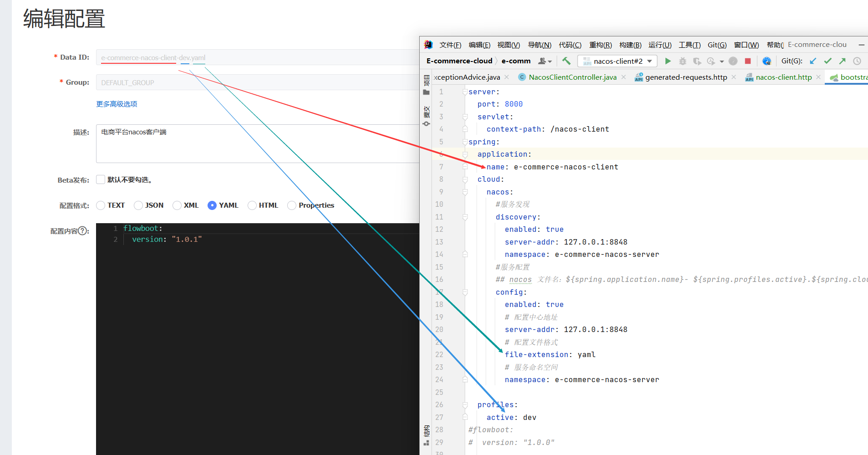
Task: Click the help question mark next to 配置内容
Action: (x=83, y=231)
